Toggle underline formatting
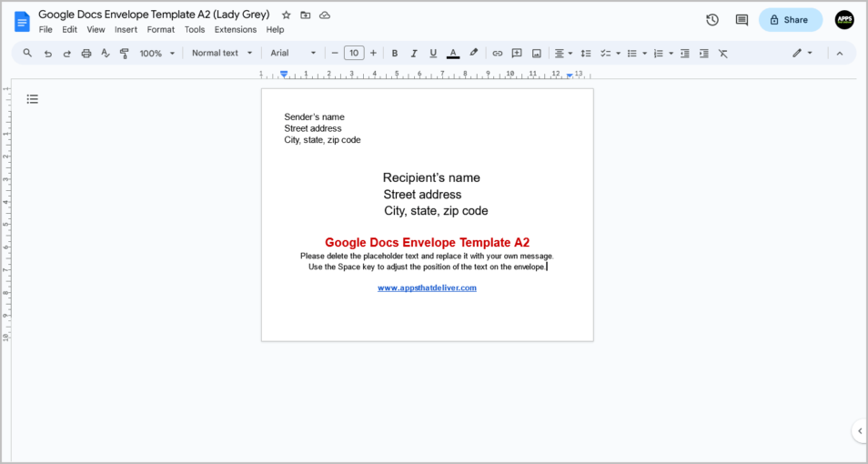 (x=433, y=54)
